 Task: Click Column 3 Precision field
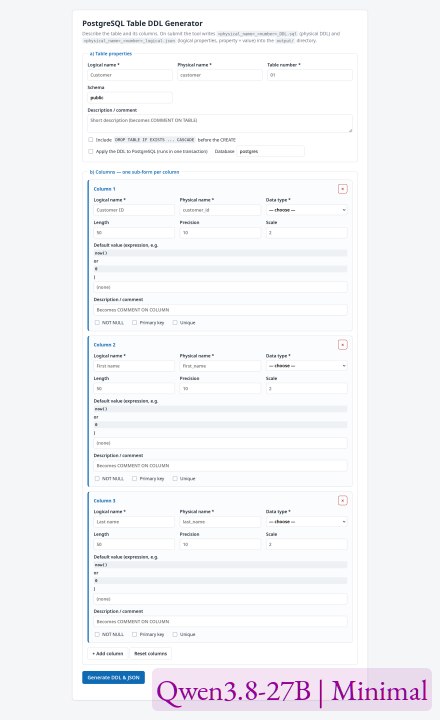[x=220, y=545]
